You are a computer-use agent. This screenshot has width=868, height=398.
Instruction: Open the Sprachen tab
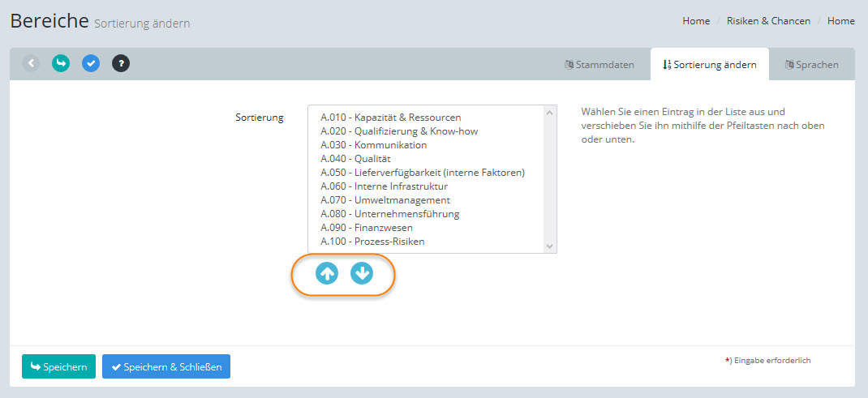[x=811, y=65]
